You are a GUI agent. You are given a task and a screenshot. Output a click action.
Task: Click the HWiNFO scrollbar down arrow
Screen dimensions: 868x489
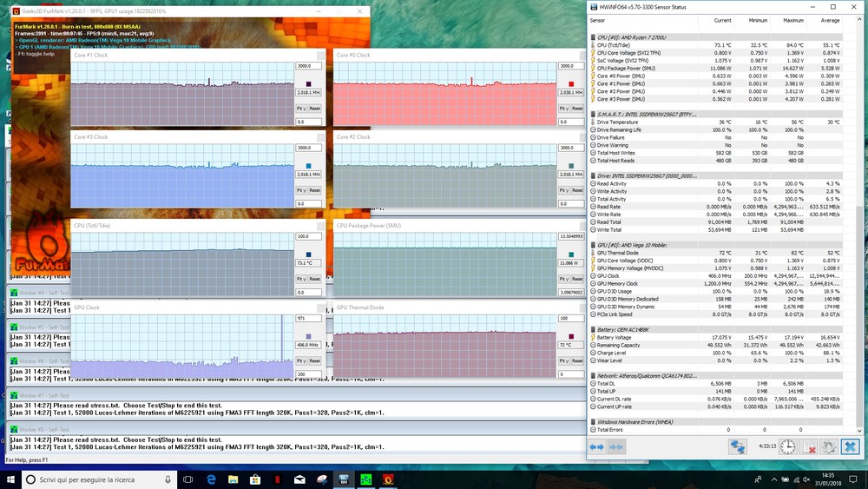point(859,430)
